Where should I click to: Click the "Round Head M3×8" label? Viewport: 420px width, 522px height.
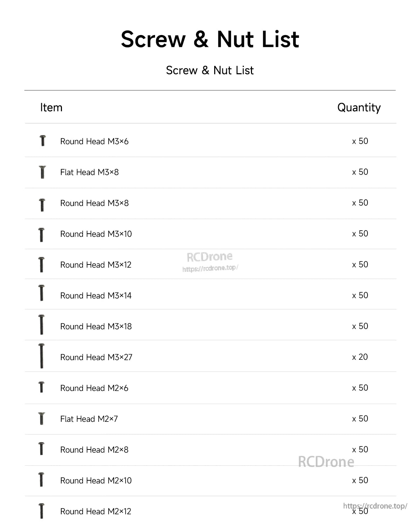[x=94, y=203]
